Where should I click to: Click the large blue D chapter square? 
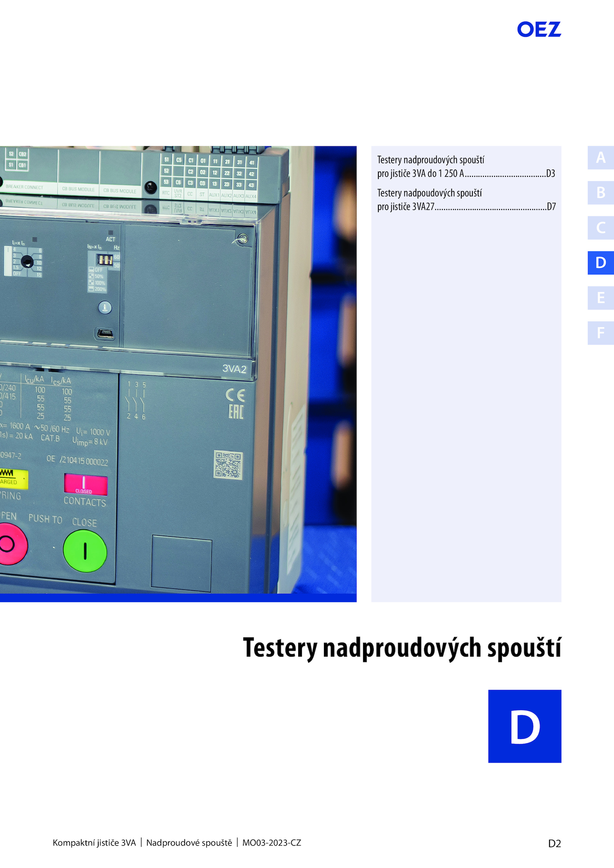525,726
